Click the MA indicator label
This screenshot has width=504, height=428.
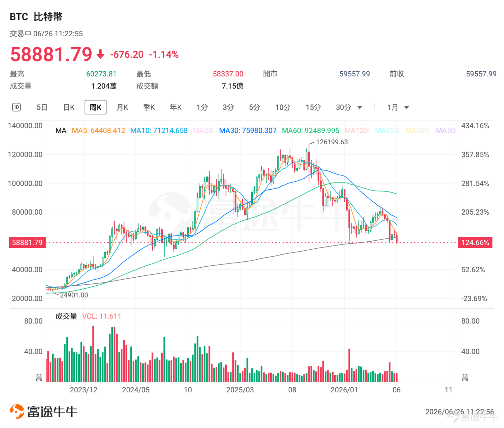click(61, 130)
